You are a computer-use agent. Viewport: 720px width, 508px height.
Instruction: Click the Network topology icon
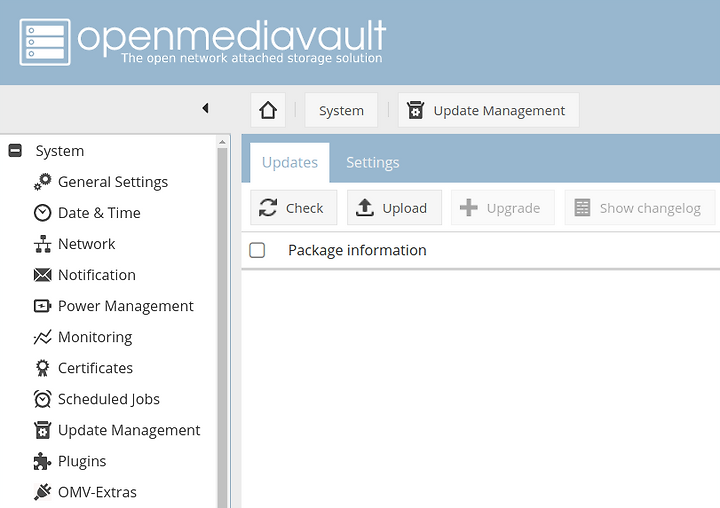(x=43, y=244)
